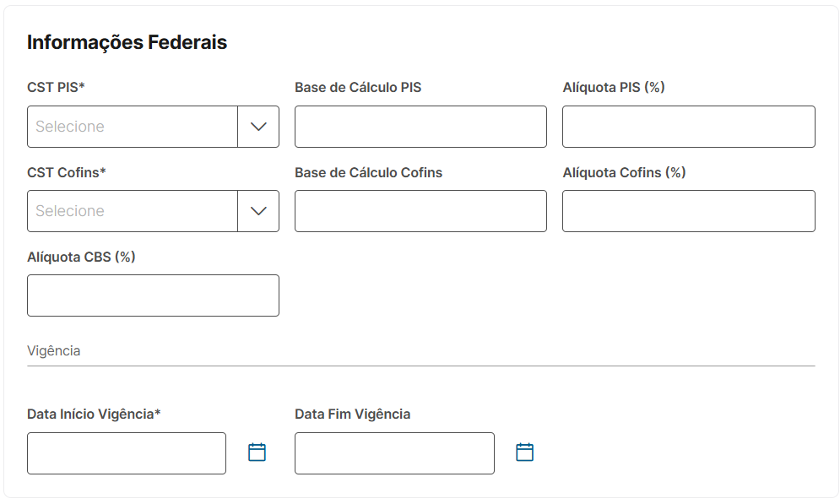Focus the Alíquota CBS (%) input
The image size is (840, 504).
click(153, 295)
